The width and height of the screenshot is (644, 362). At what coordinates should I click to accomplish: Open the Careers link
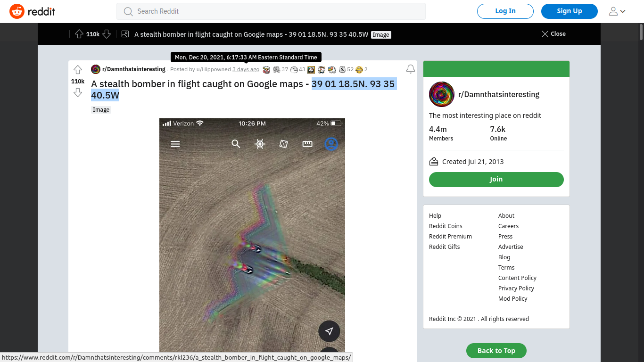(x=508, y=226)
